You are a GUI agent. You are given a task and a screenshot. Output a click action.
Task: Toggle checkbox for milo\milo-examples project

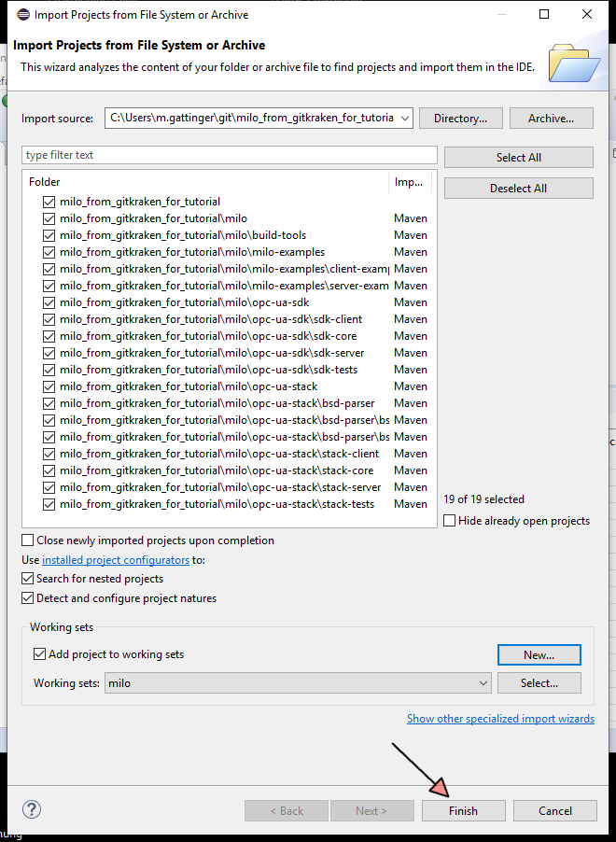coord(49,252)
